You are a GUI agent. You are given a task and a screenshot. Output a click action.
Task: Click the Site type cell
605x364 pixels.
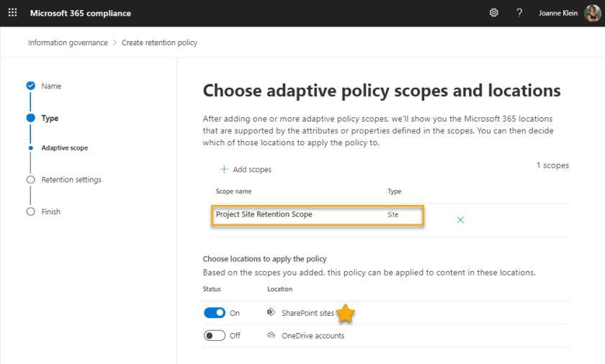tap(393, 214)
